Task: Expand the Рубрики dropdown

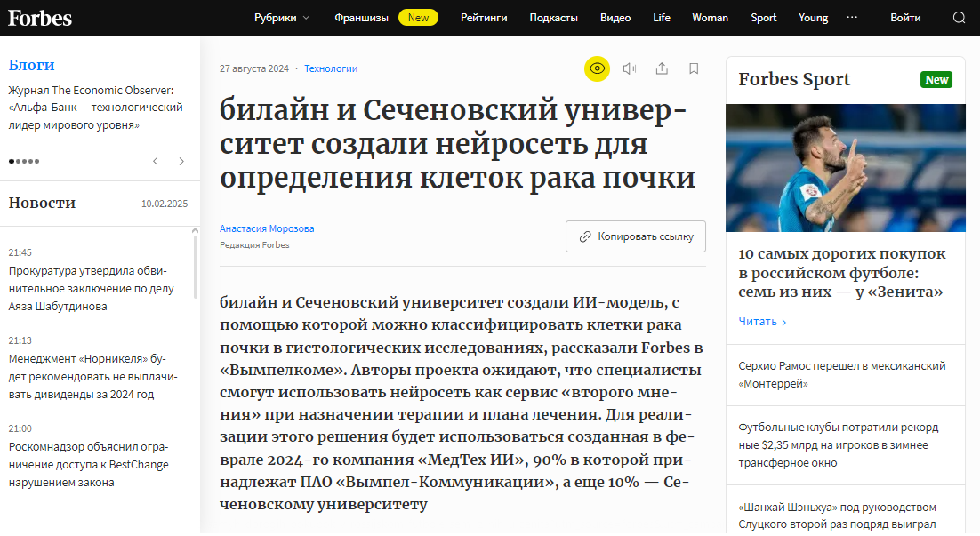Action: [282, 18]
